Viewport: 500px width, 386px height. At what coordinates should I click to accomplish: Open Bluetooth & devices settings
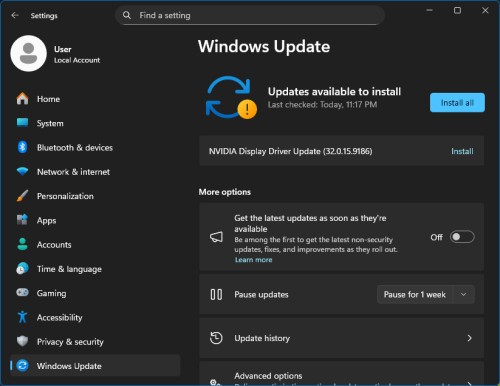(95, 147)
